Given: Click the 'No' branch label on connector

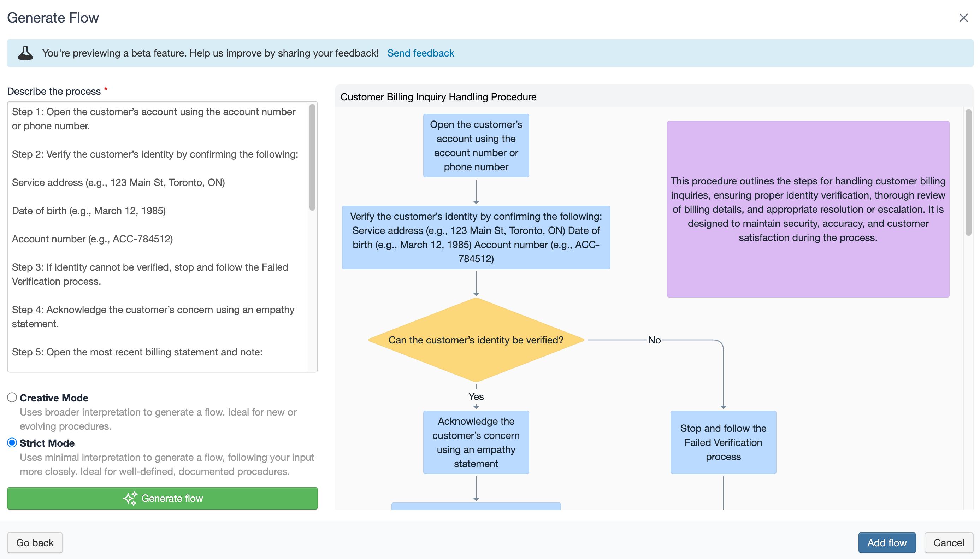Looking at the screenshot, I should [654, 340].
